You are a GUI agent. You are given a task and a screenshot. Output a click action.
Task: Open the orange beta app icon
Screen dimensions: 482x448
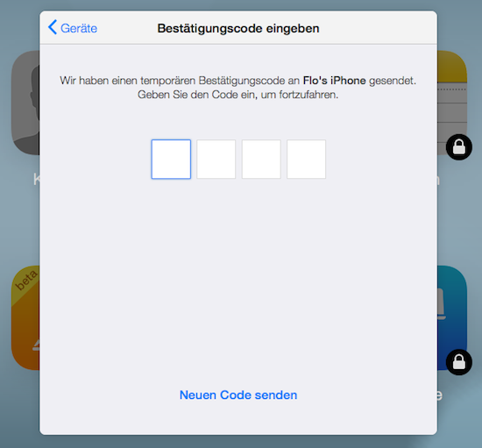coord(25,318)
